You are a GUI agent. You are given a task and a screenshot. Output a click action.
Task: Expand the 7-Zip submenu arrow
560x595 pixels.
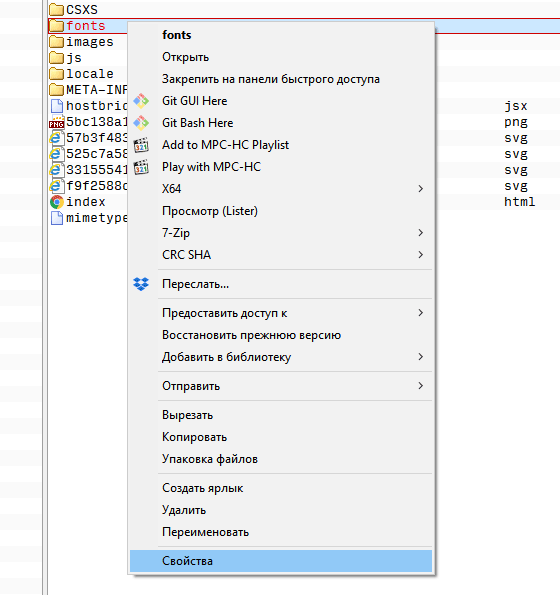click(420, 233)
